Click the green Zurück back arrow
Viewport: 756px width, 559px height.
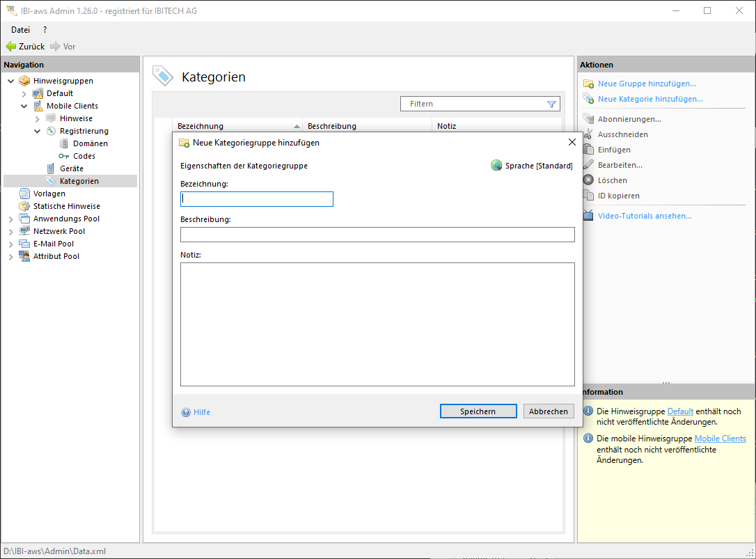11,47
